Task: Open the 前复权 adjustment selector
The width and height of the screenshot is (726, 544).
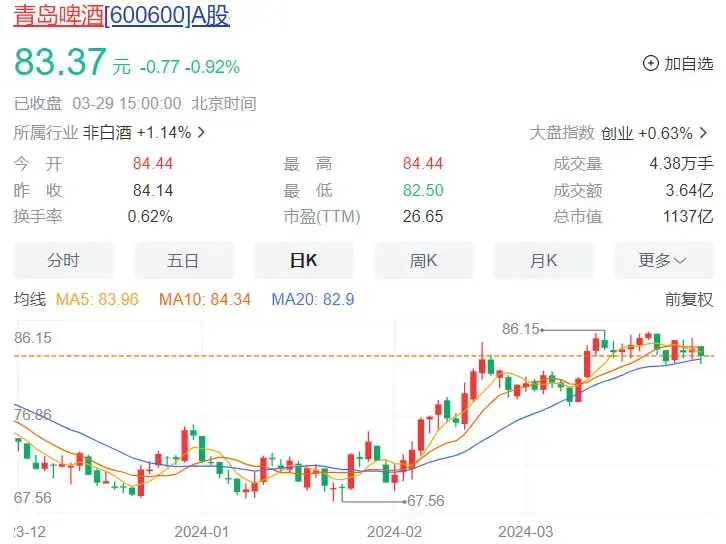Action: point(688,300)
